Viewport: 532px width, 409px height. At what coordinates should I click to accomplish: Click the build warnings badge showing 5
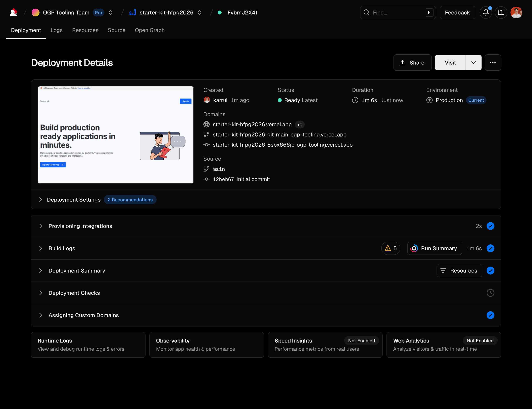pyautogui.click(x=390, y=248)
